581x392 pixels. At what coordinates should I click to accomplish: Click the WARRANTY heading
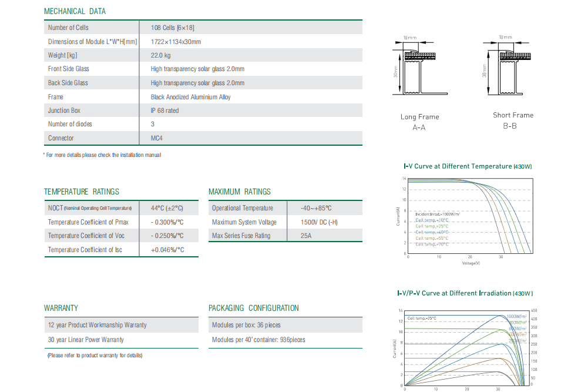click(61, 308)
